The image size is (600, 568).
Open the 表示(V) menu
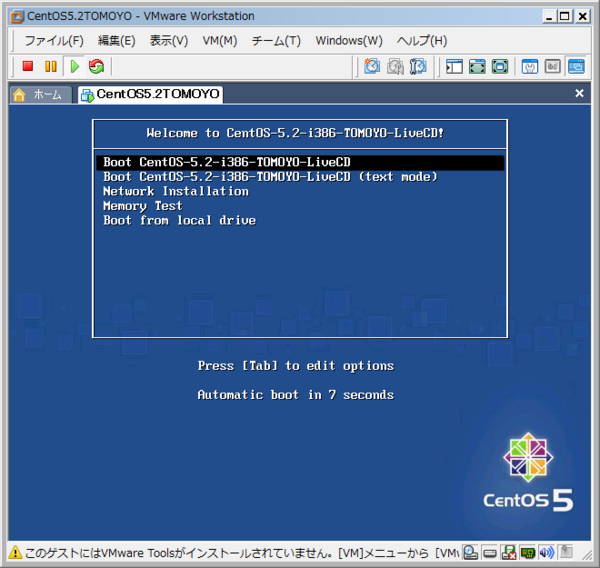[x=169, y=41]
